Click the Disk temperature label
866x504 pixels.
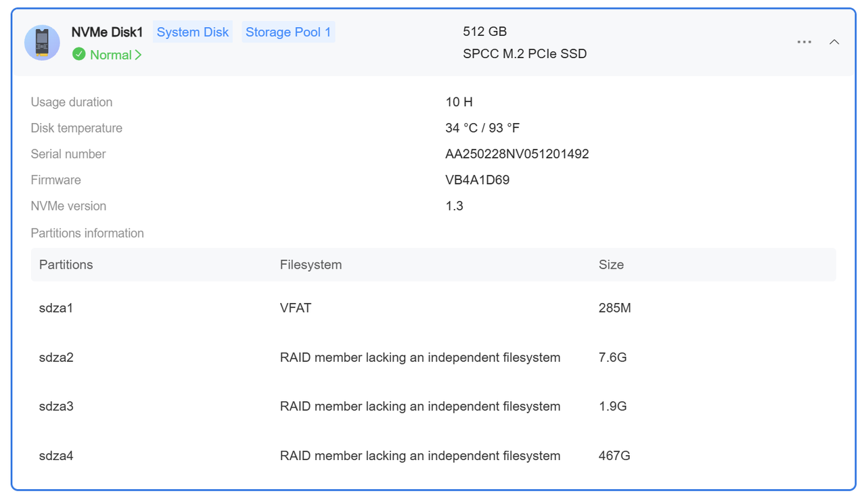pyautogui.click(x=76, y=128)
